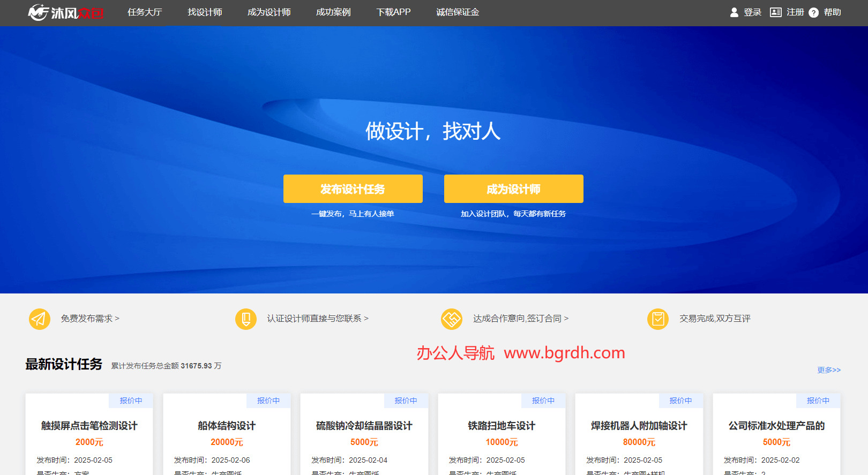Click the certified designer badge icon
The image size is (868, 475).
[246, 319]
